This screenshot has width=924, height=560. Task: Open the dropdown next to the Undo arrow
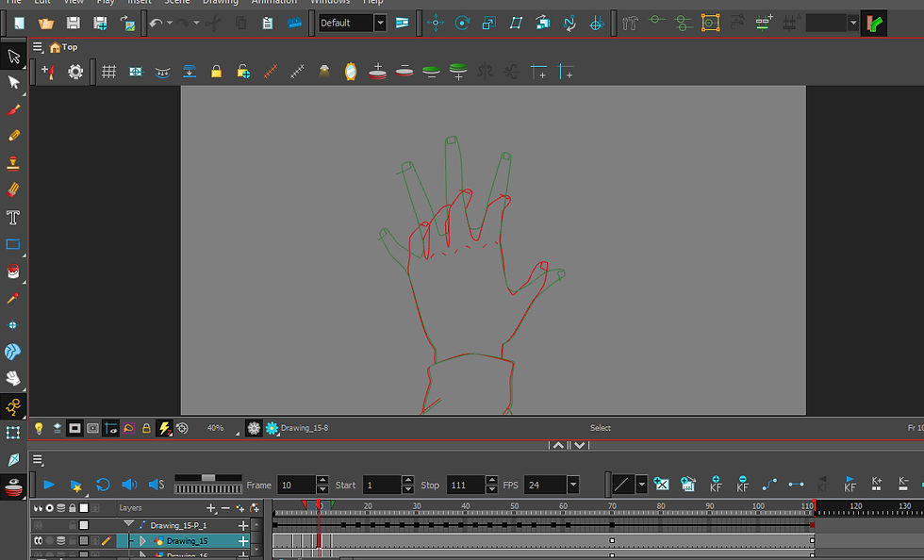click(170, 23)
